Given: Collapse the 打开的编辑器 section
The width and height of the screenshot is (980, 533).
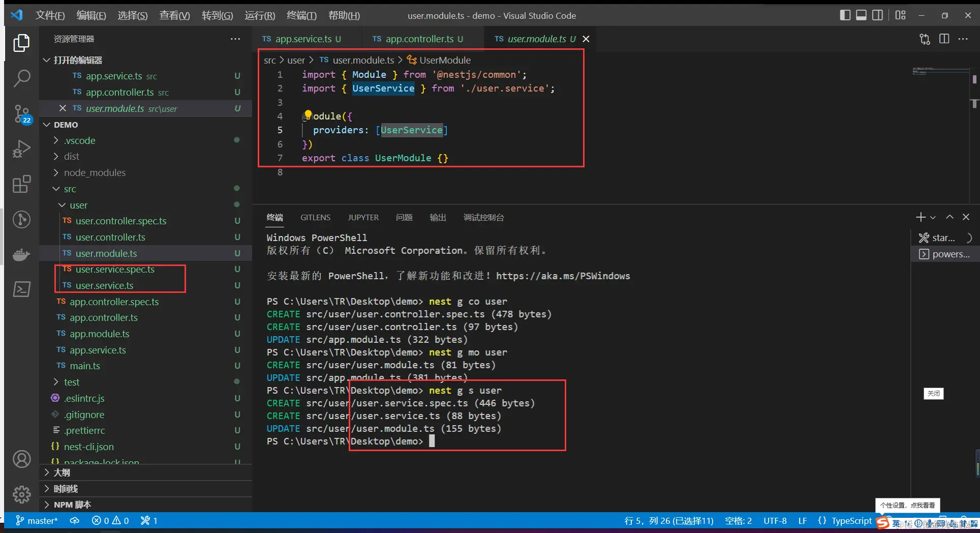Looking at the screenshot, I should tap(145, 60).
